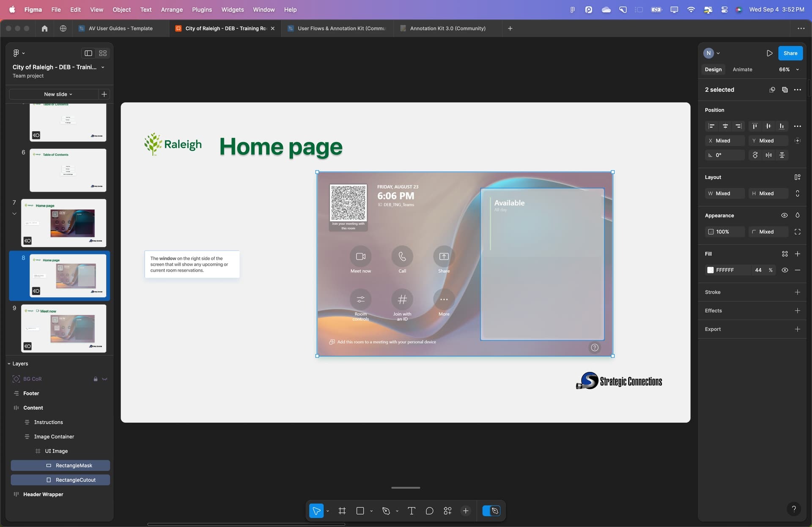Open the Arrange menu
The image size is (812, 527).
click(x=172, y=9)
